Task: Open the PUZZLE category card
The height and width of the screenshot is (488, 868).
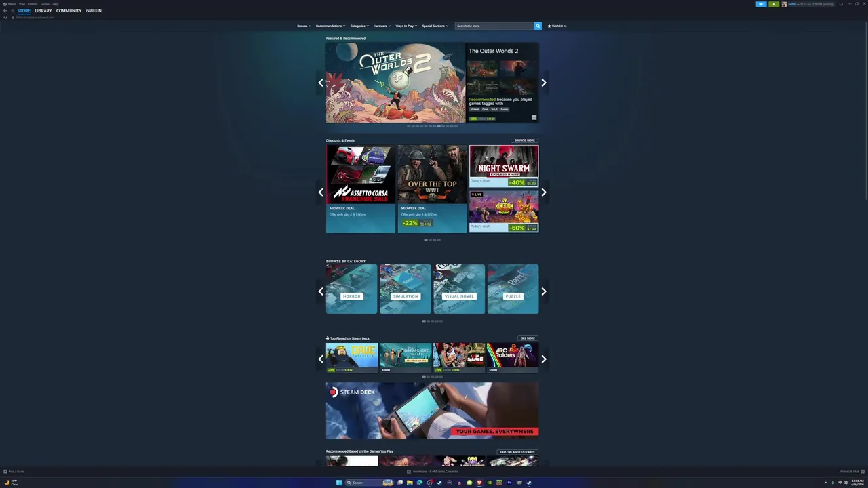Action: click(513, 289)
